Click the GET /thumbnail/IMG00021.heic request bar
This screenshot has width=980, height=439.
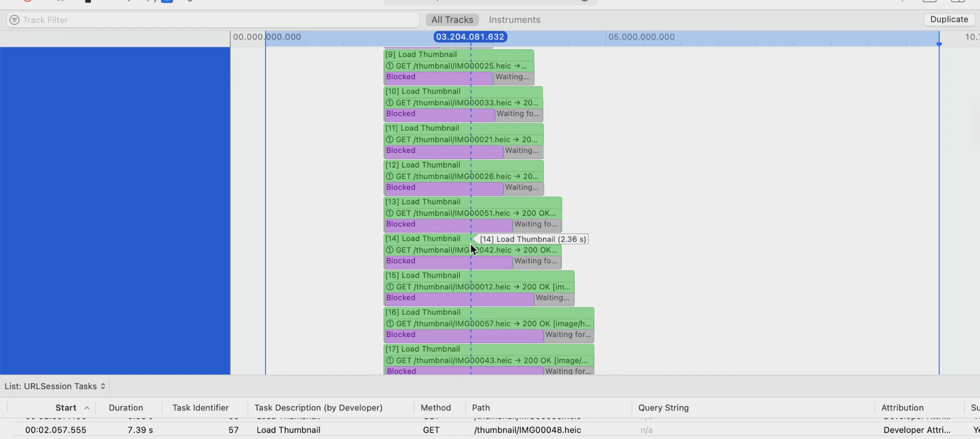(x=464, y=140)
